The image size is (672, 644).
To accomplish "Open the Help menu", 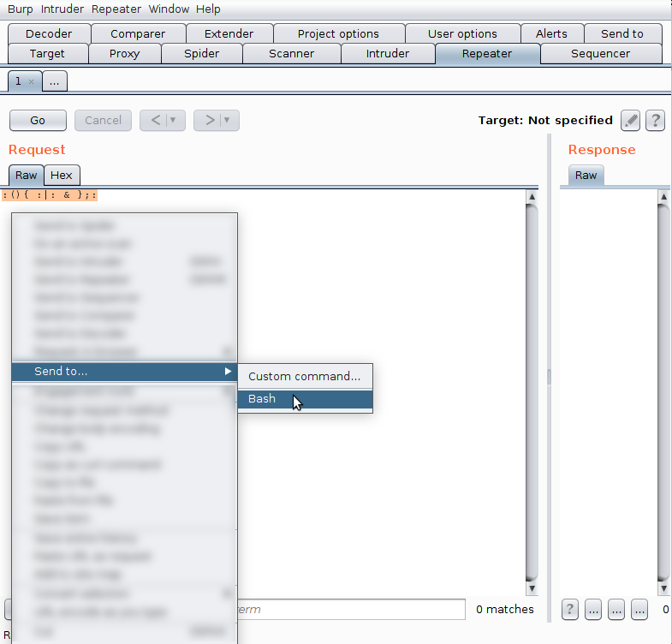I will coord(208,9).
